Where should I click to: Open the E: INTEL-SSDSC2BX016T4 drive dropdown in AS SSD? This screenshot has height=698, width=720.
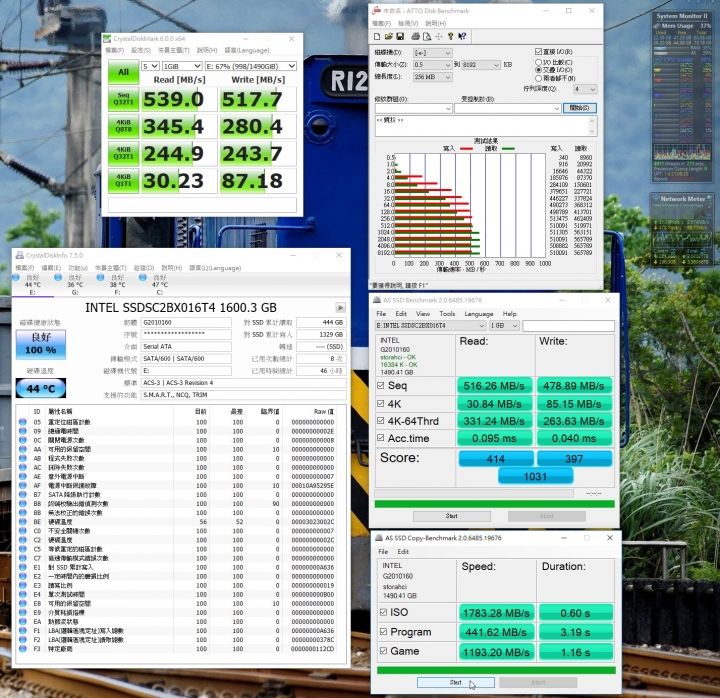click(431, 326)
